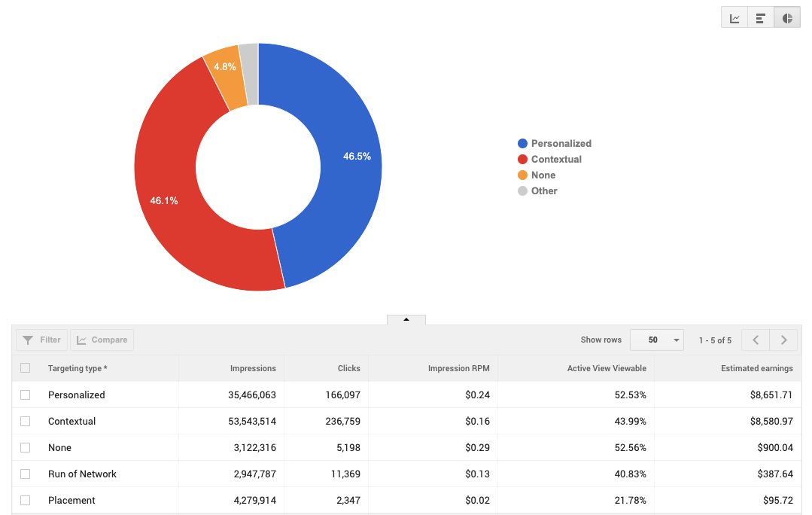Expand the rows-per-page selector showing 50
The width and height of the screenshot is (812, 515).
pos(656,340)
